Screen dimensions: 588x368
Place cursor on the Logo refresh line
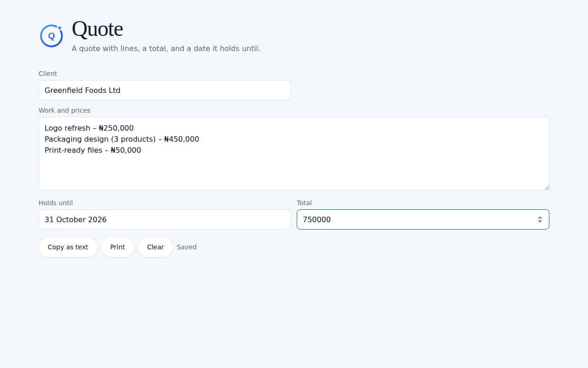coord(89,128)
